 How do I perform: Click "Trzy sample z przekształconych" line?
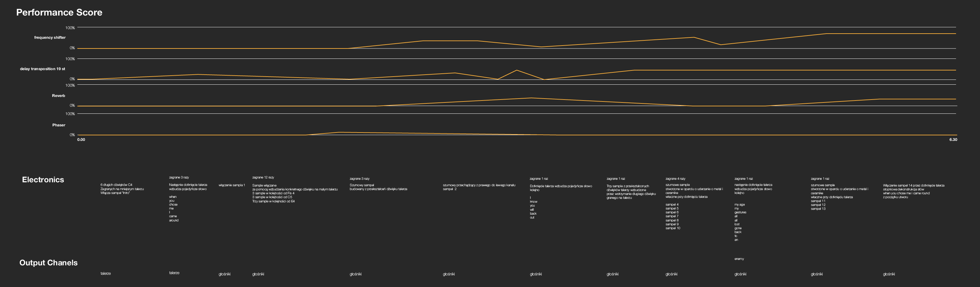coord(628,186)
